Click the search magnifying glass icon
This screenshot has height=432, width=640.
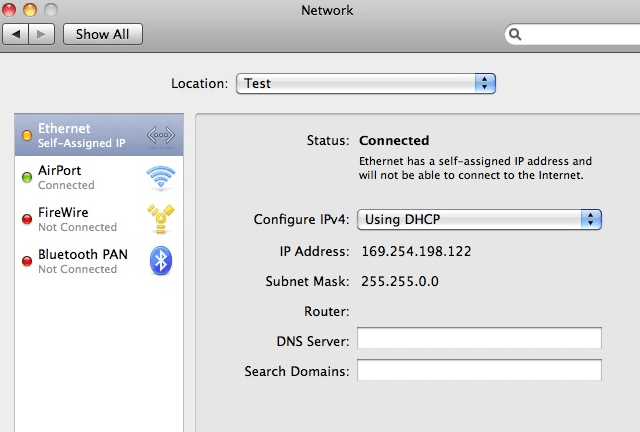[x=517, y=34]
